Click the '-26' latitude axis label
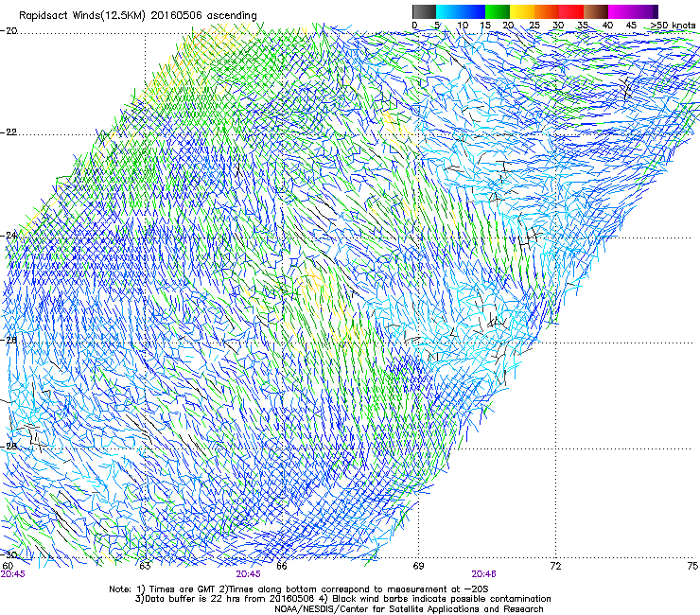 click(9, 340)
